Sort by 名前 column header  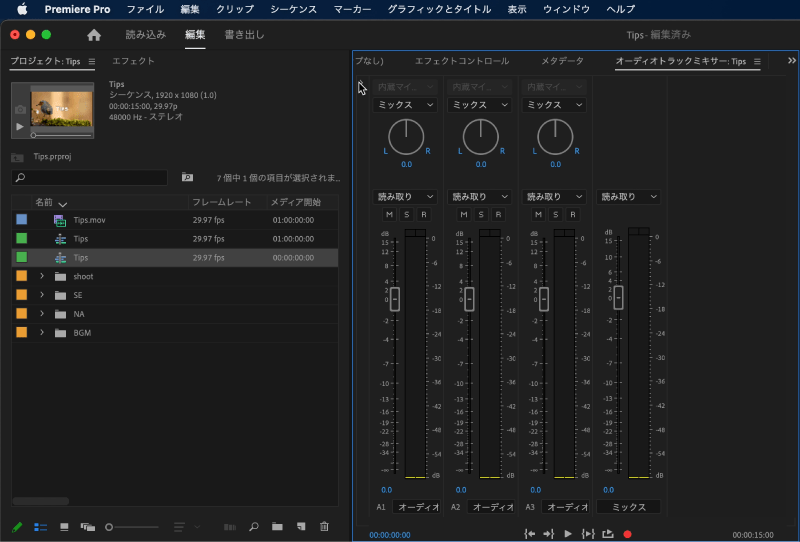44,203
